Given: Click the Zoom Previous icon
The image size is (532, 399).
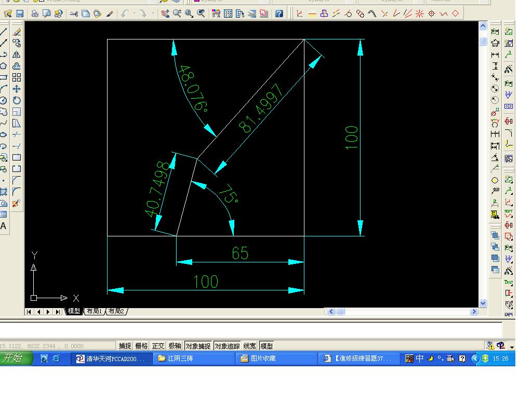Looking at the screenshot, I should [x=201, y=14].
